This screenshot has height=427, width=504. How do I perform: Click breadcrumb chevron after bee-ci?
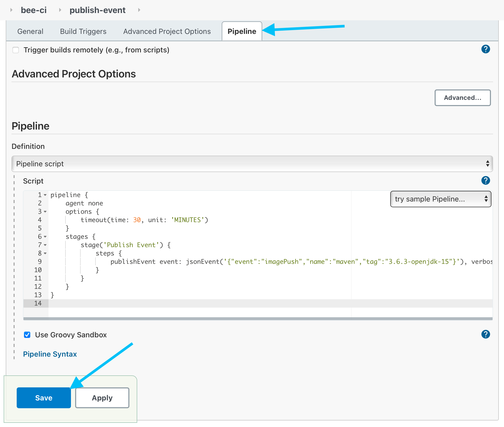click(x=60, y=10)
